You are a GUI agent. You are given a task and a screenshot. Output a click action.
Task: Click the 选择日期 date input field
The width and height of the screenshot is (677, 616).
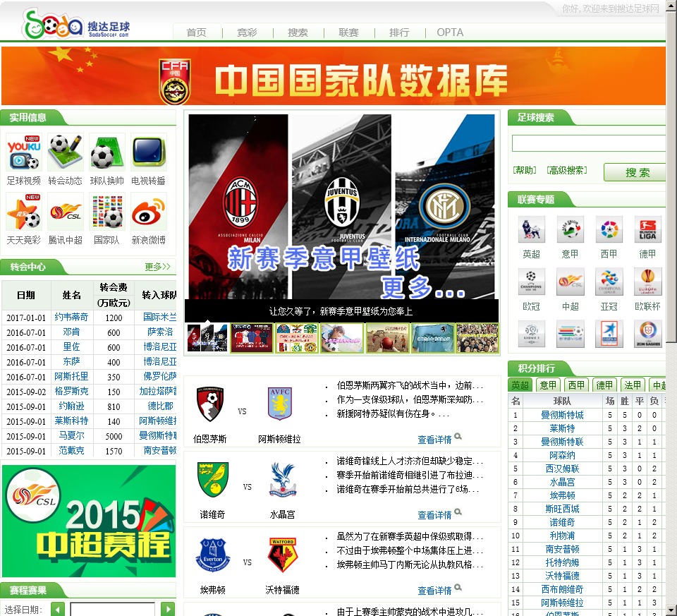(113, 609)
